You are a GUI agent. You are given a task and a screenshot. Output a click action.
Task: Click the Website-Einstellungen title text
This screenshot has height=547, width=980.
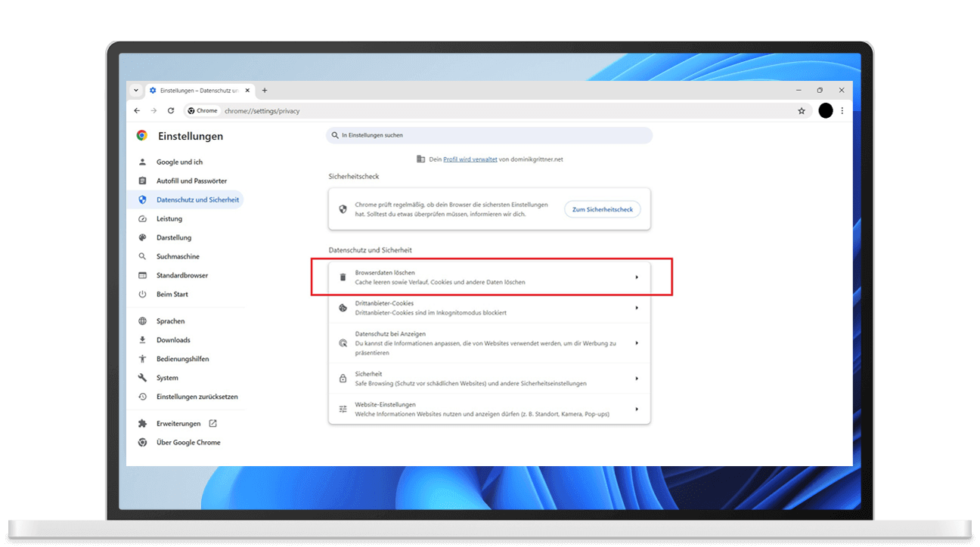[x=385, y=405]
